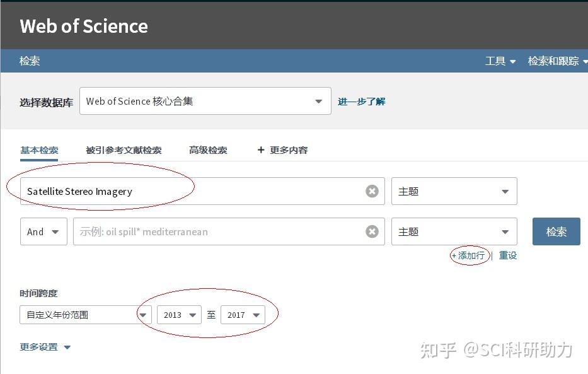Select the 基本检索 tab
588x374 pixels.
(x=39, y=150)
